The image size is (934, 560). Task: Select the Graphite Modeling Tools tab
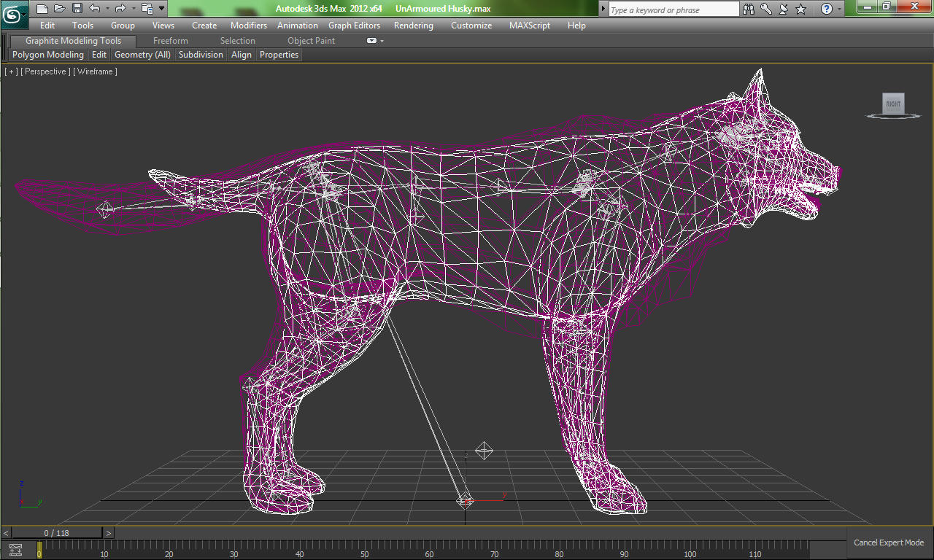(x=73, y=41)
